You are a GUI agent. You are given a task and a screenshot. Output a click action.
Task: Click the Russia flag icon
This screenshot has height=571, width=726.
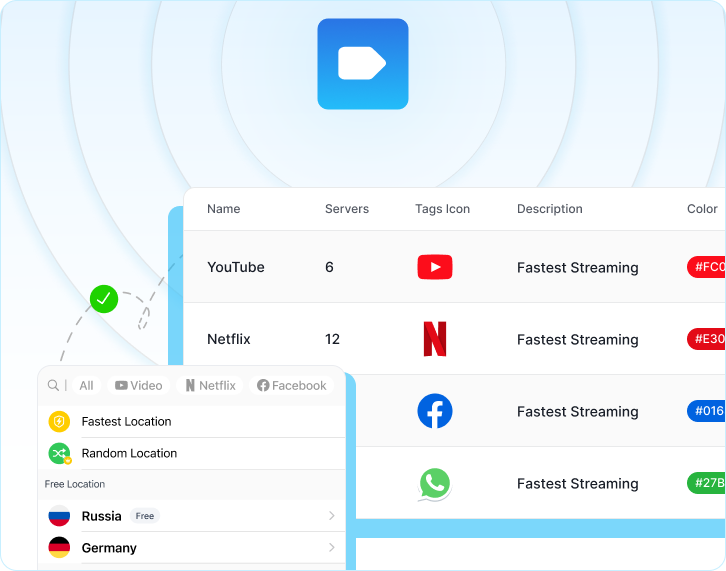[x=59, y=516]
